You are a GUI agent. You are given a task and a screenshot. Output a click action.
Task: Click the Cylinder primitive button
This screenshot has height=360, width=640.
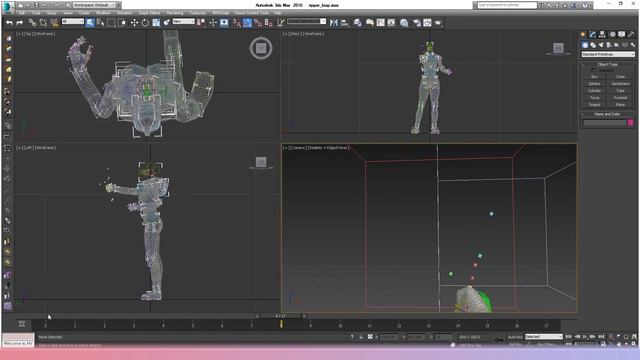click(594, 91)
